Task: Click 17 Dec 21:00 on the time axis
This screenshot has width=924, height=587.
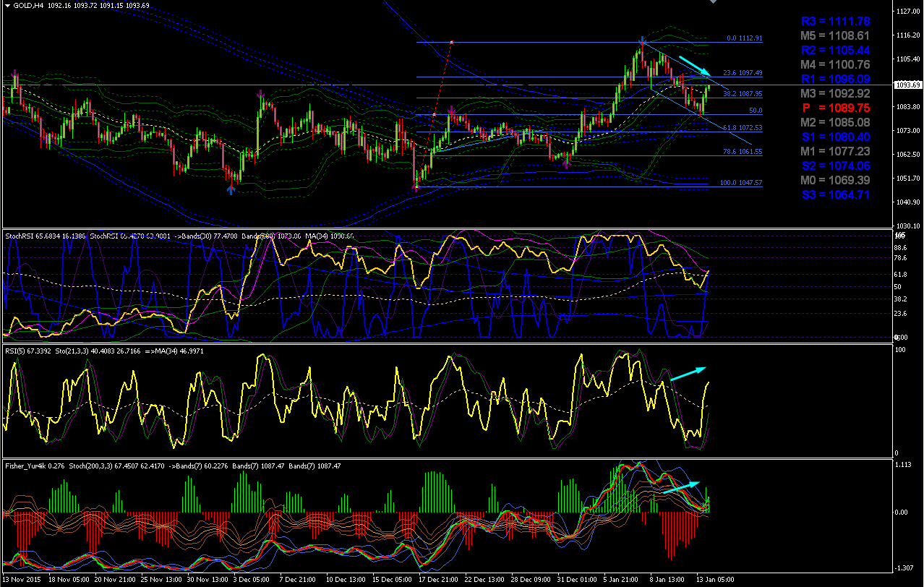Action: coord(438,580)
